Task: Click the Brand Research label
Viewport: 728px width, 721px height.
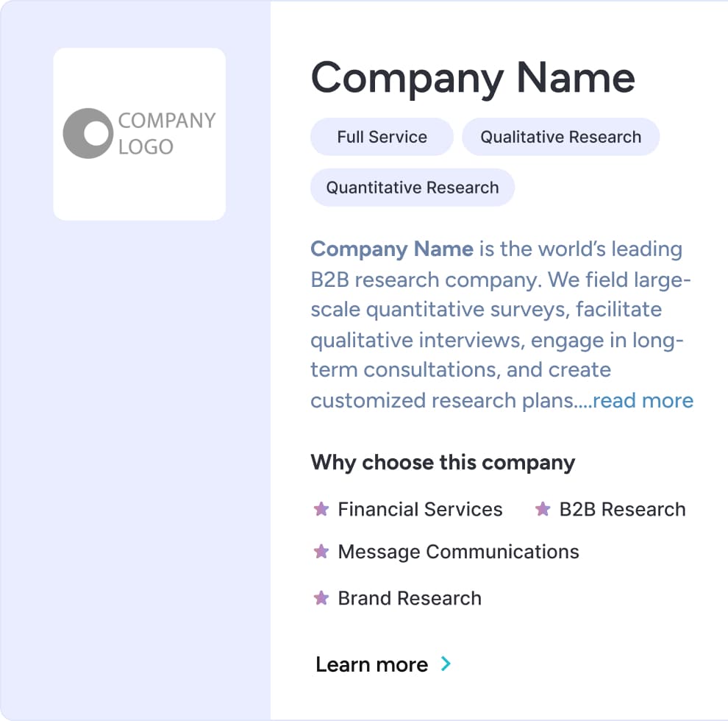Action: pyautogui.click(x=410, y=598)
